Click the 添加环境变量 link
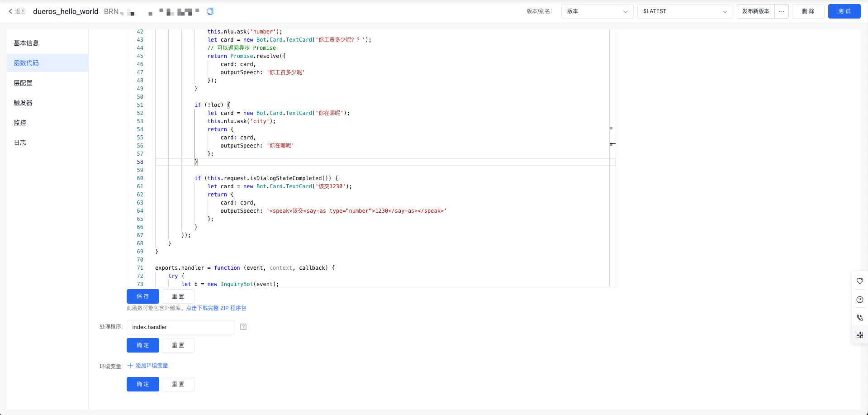 pyautogui.click(x=152, y=366)
